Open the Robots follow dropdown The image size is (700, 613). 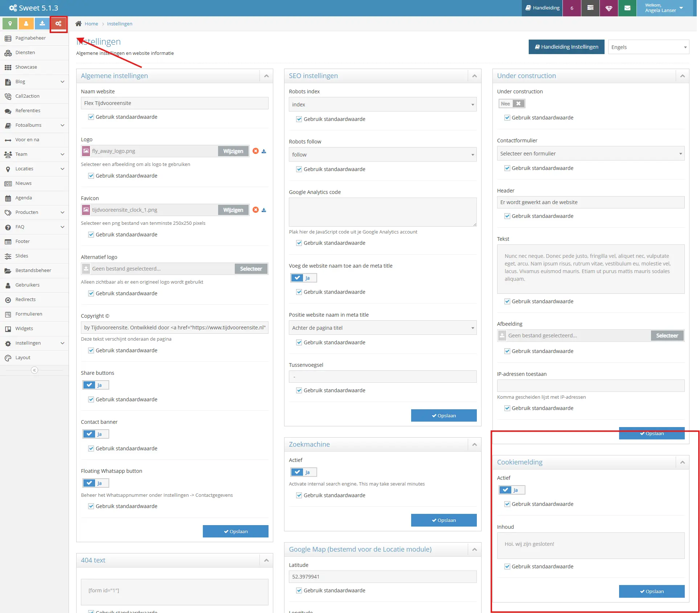pyautogui.click(x=382, y=155)
